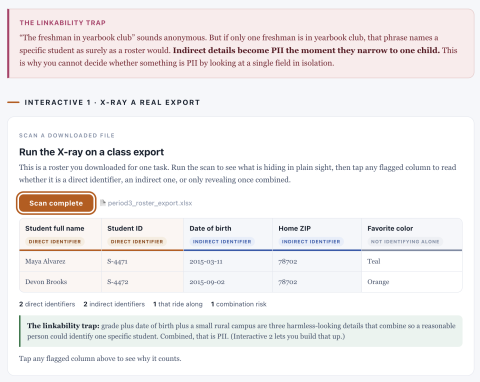Select the Student ID column header

pos(142,234)
